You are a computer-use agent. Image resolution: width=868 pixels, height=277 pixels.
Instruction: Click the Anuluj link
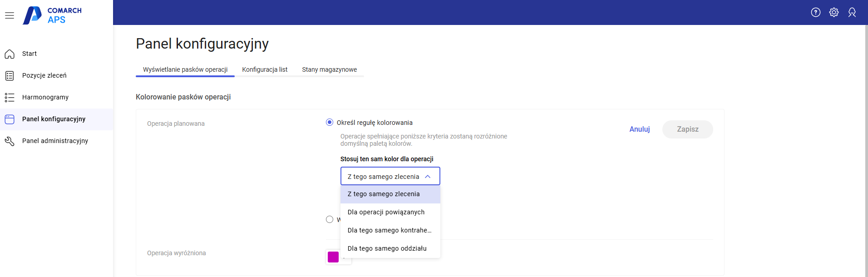[639, 129]
